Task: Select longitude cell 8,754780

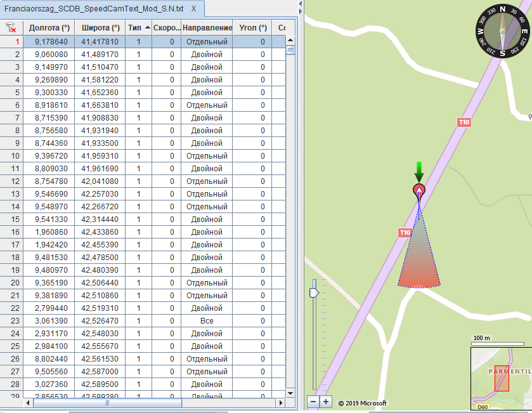Action: (49, 181)
